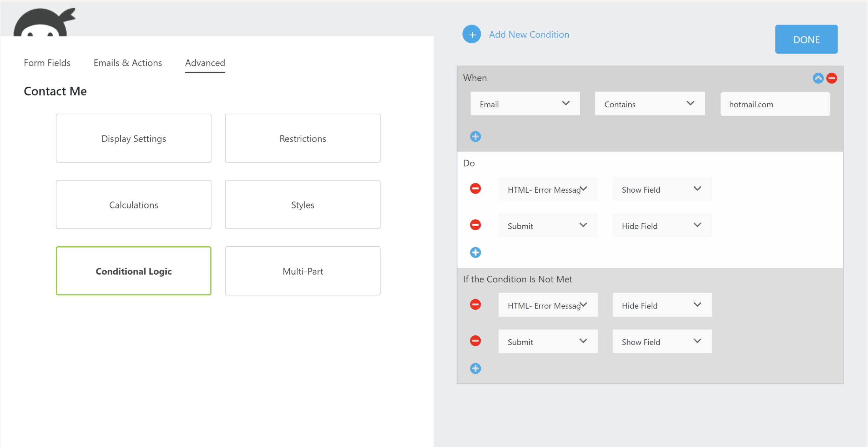
Task: Switch to the Emails & Actions tab
Action: point(128,63)
